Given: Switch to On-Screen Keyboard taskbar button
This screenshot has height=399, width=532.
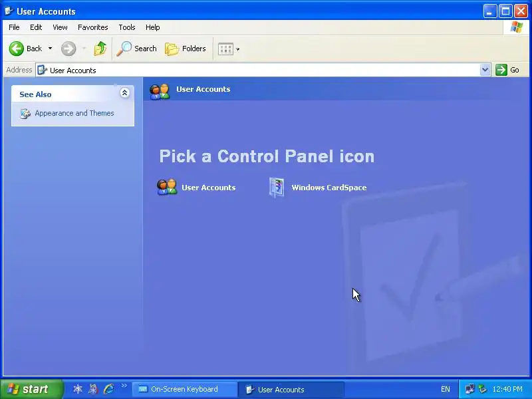Looking at the screenshot, I should [185, 389].
